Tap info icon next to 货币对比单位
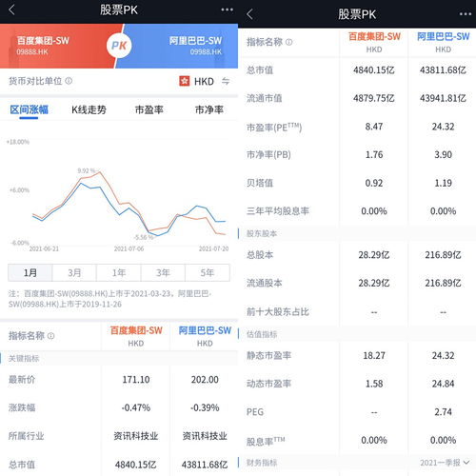 [x=69, y=81]
